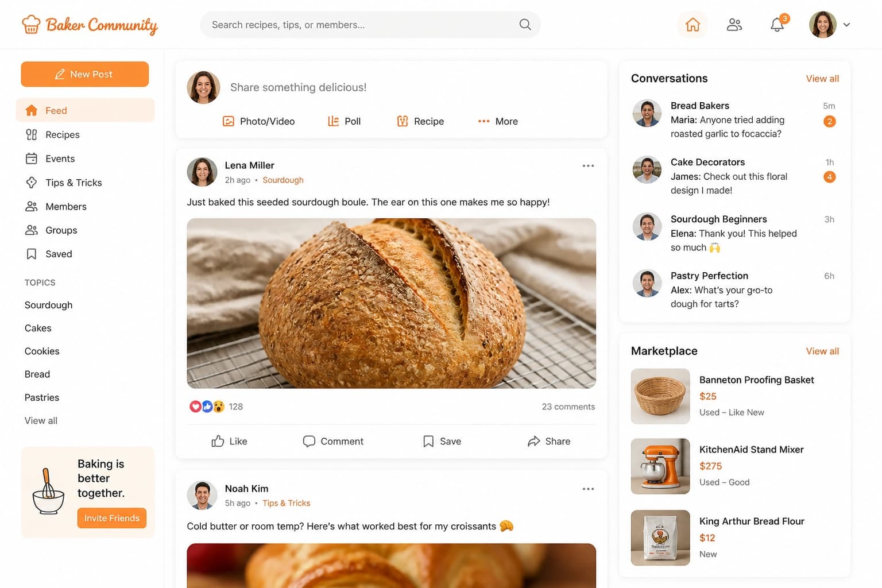Attach a Recipe to post

420,121
